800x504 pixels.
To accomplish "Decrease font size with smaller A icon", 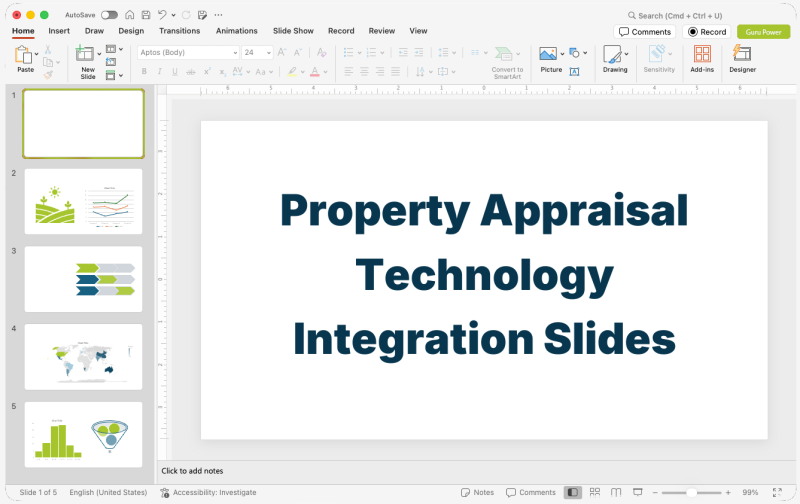I will pos(297,52).
